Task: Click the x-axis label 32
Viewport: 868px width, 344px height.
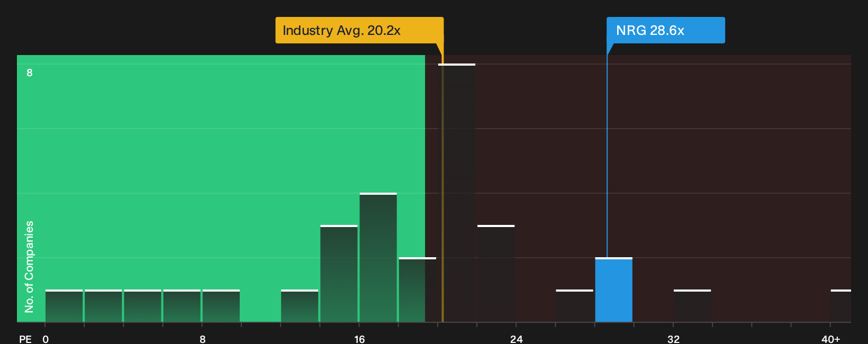Action: click(673, 339)
